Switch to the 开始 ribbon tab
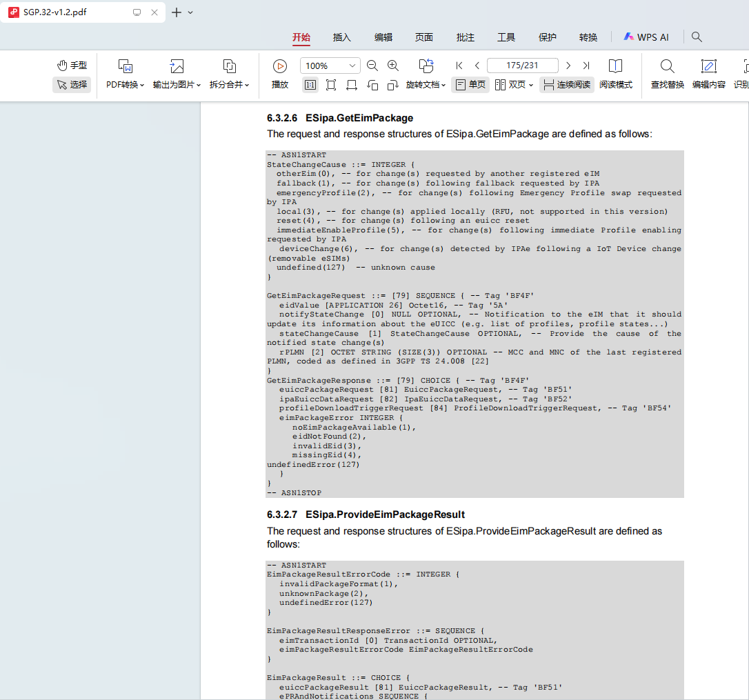Screen dimensions: 749x700 [x=301, y=37]
